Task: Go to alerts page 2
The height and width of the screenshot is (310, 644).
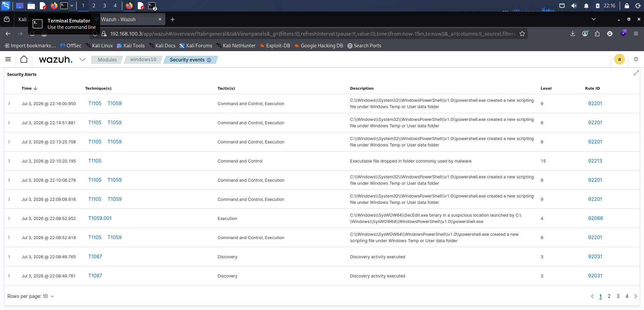Action: tap(609, 296)
